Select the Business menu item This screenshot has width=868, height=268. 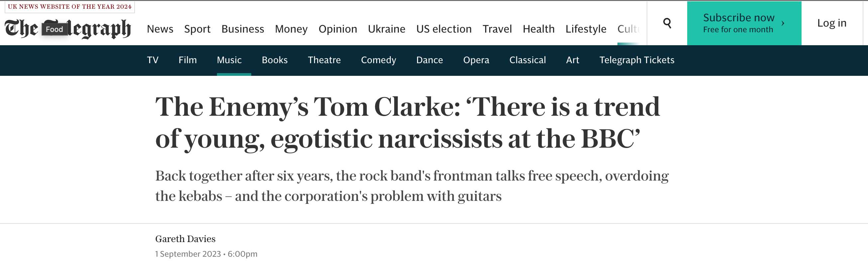click(x=243, y=29)
